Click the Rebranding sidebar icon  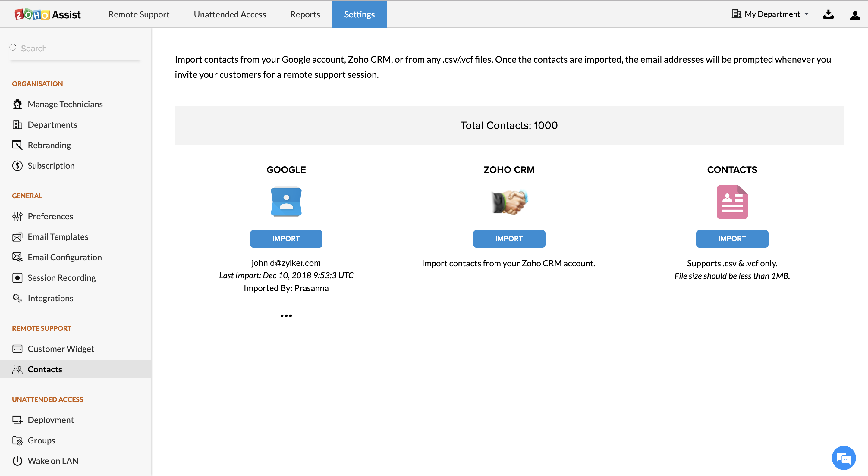click(17, 145)
